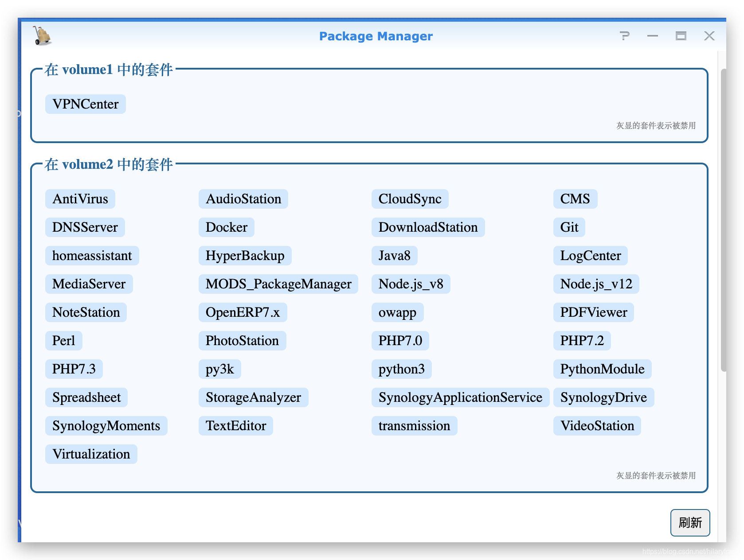Select the DownloadStation package

428,227
